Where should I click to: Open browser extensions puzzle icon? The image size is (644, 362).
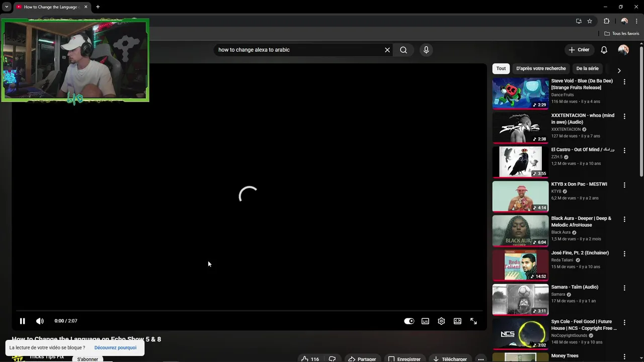(606, 21)
